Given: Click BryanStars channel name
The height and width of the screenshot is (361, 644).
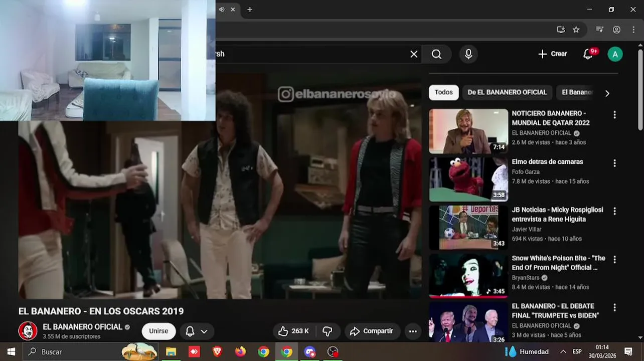Looking at the screenshot, I should pos(526,278).
